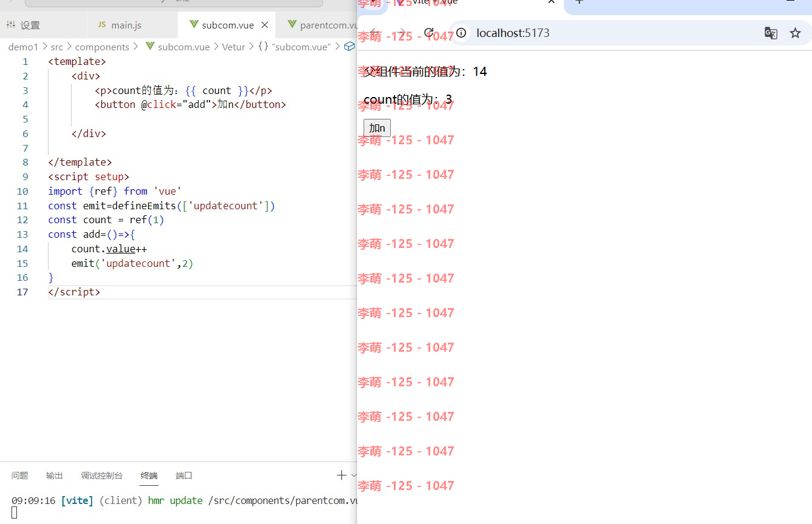The height and width of the screenshot is (524, 812).
Task: Click the closing </script> tag line
Action: [x=74, y=292]
